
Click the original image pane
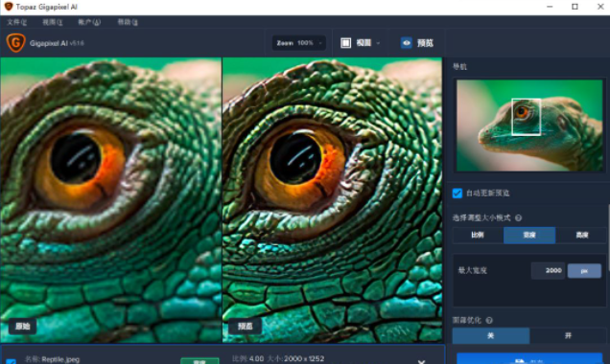click(x=111, y=200)
